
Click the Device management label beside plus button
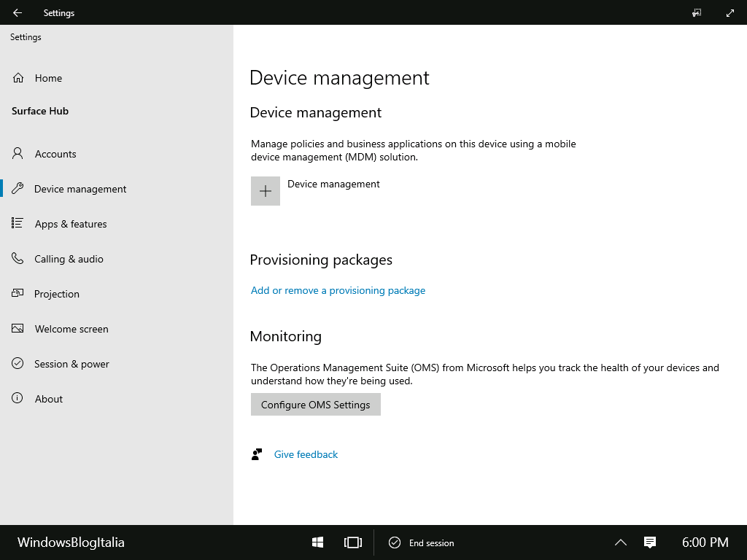pyautogui.click(x=333, y=184)
